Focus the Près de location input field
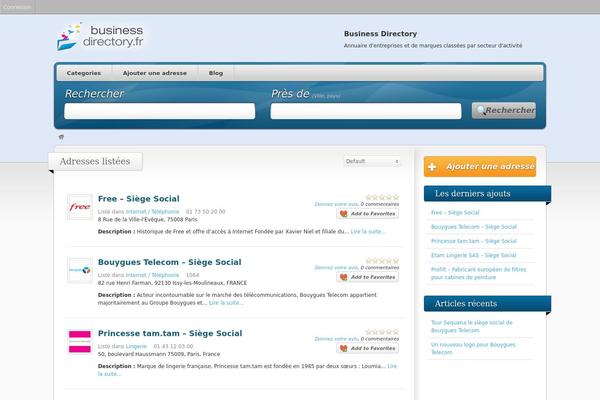Viewport: 600px width, 400px height. click(366, 111)
